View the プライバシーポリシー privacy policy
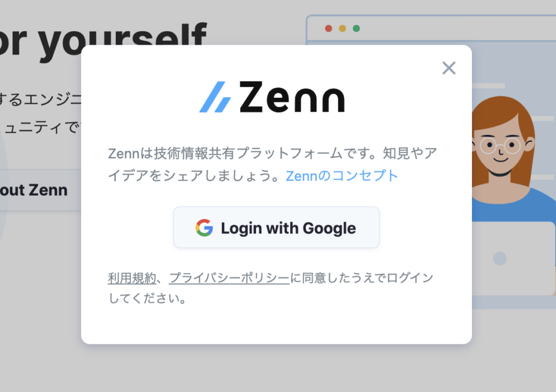Viewport: 556px width, 392px height. click(x=227, y=277)
